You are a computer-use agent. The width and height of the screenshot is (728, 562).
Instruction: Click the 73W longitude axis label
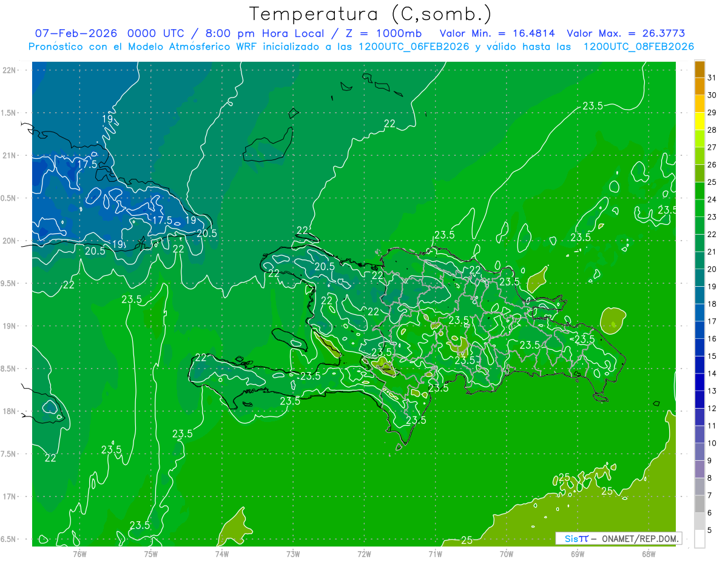point(292,554)
